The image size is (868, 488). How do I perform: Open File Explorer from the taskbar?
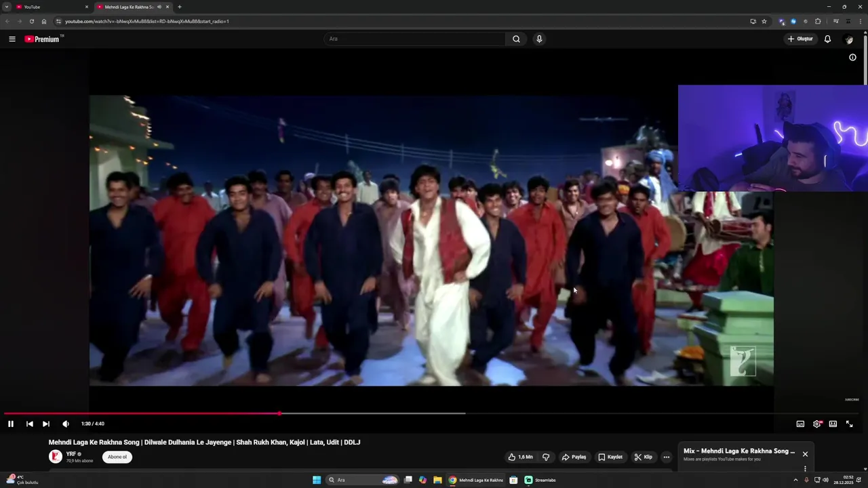(437, 480)
